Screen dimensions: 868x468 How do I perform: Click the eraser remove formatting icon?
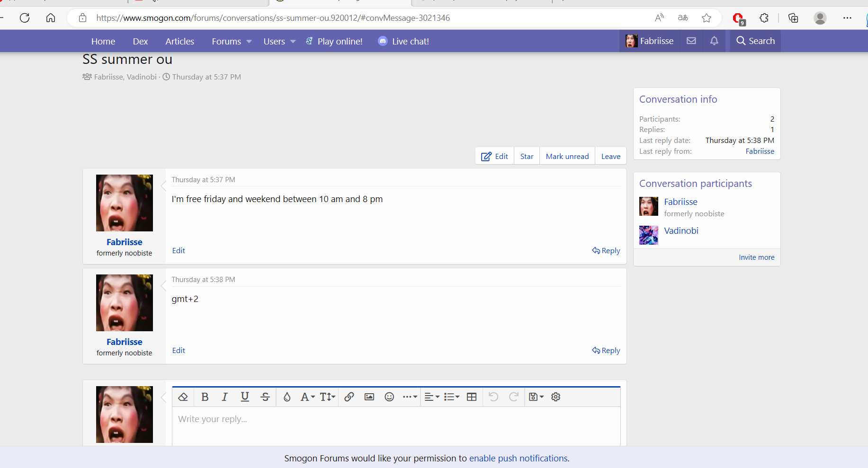click(183, 397)
